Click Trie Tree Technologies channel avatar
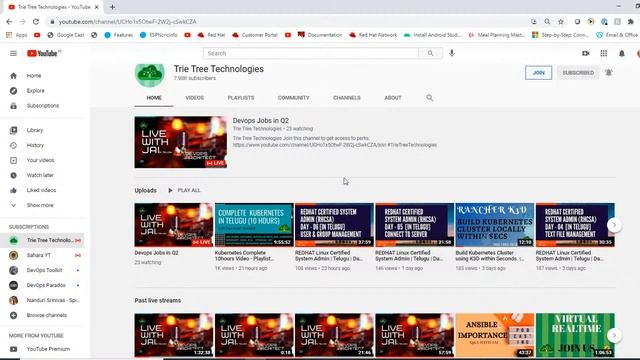The image size is (640, 360). 150,74
